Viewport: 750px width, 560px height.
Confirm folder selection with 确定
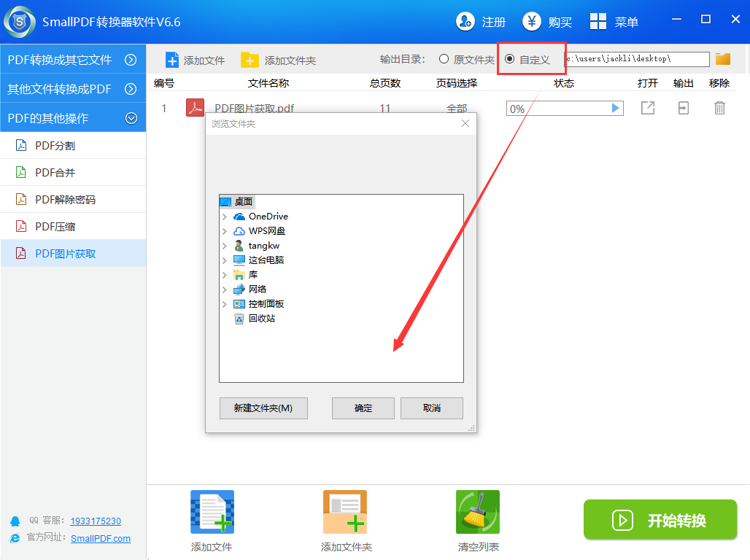click(363, 408)
